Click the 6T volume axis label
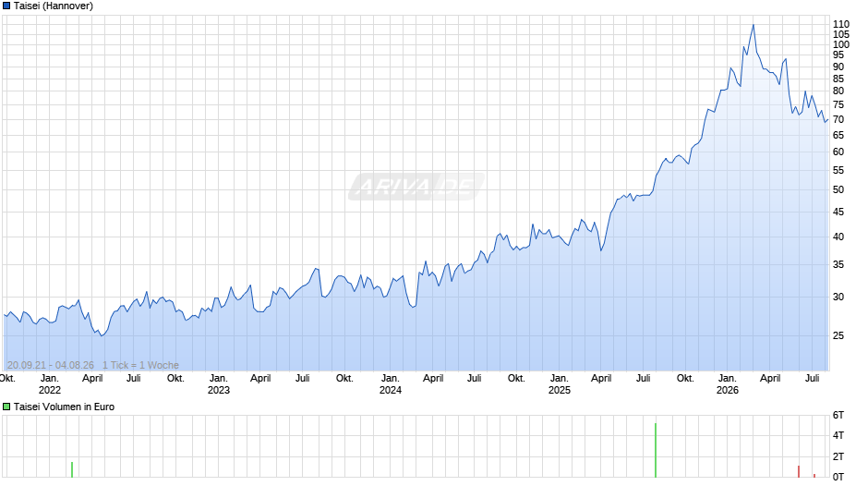This screenshot has width=868, height=486. (838, 416)
